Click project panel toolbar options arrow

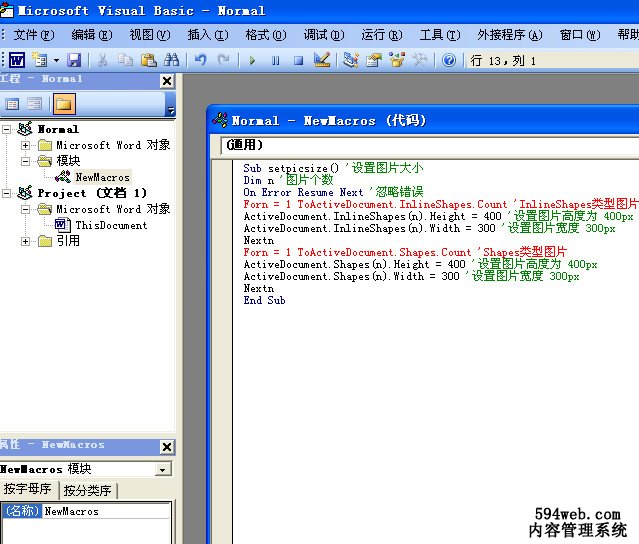171,110
